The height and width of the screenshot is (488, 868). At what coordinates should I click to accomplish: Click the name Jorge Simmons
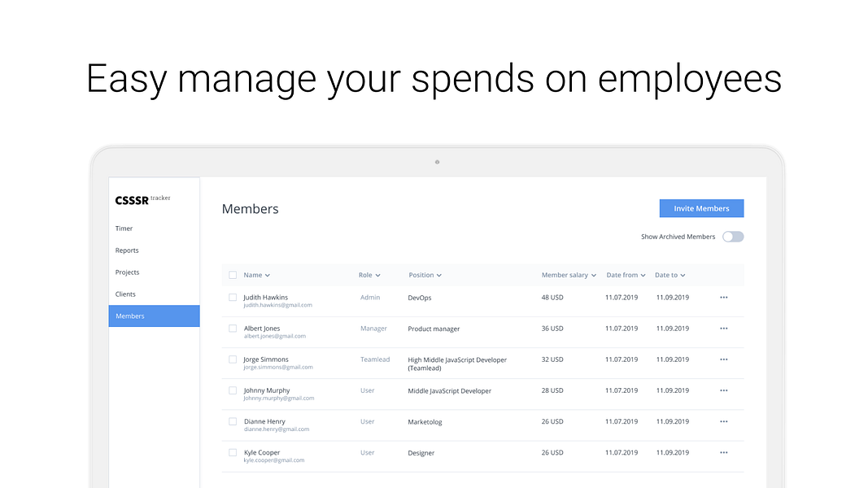coord(266,359)
